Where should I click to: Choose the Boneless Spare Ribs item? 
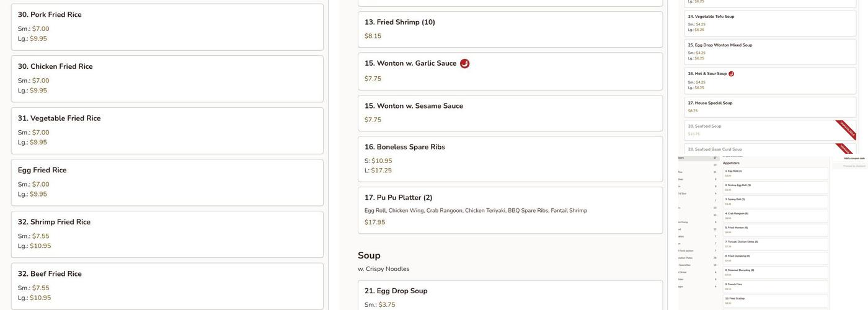(x=510, y=159)
